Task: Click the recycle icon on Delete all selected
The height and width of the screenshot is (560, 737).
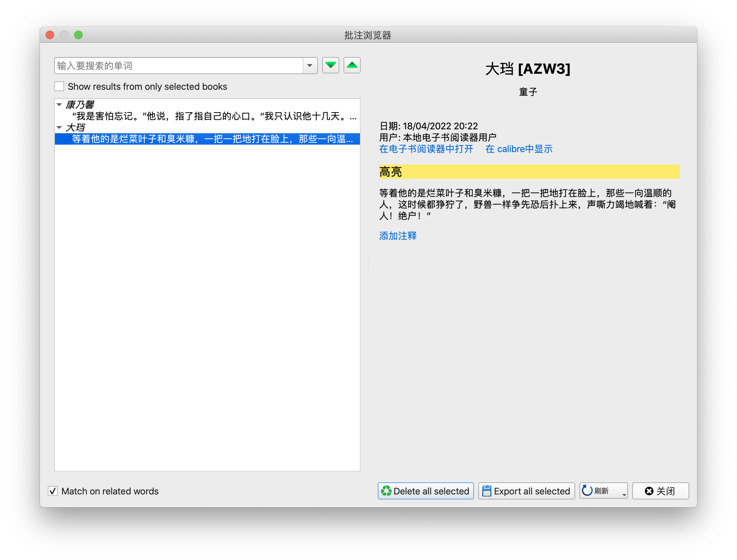Action: [386, 491]
